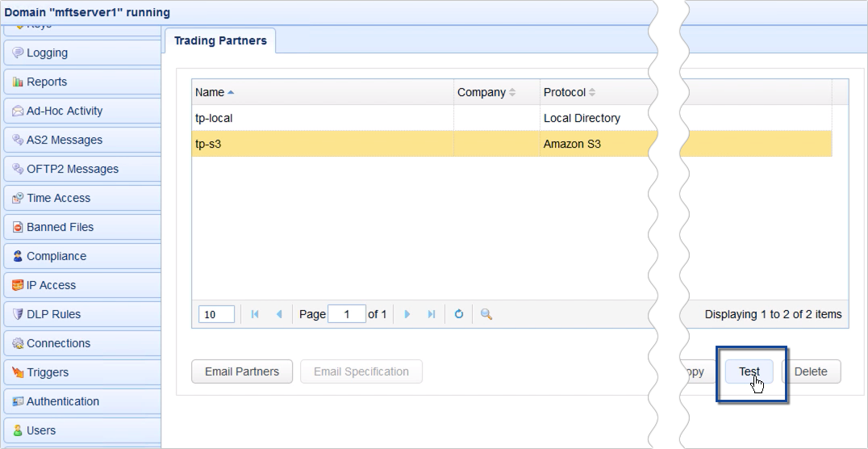Image resolution: width=868 pixels, height=449 pixels.
Task: Click the page number field
Action: tap(347, 314)
